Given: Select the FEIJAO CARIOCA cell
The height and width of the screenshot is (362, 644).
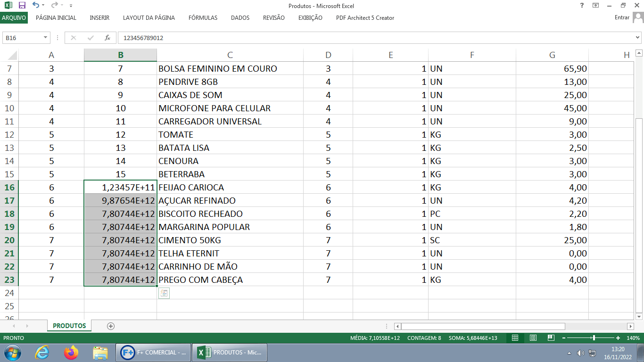Looking at the screenshot, I should (x=230, y=187).
